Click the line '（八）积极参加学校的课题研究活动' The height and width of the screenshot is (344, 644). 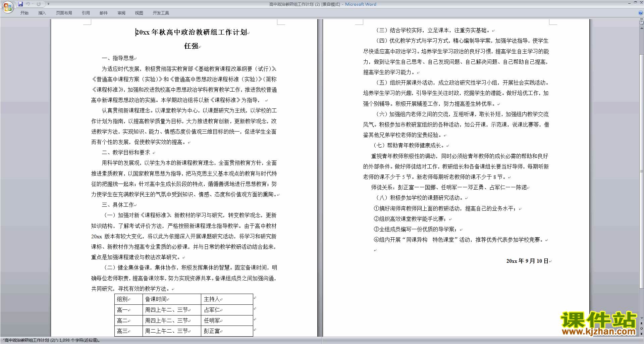(x=419, y=198)
